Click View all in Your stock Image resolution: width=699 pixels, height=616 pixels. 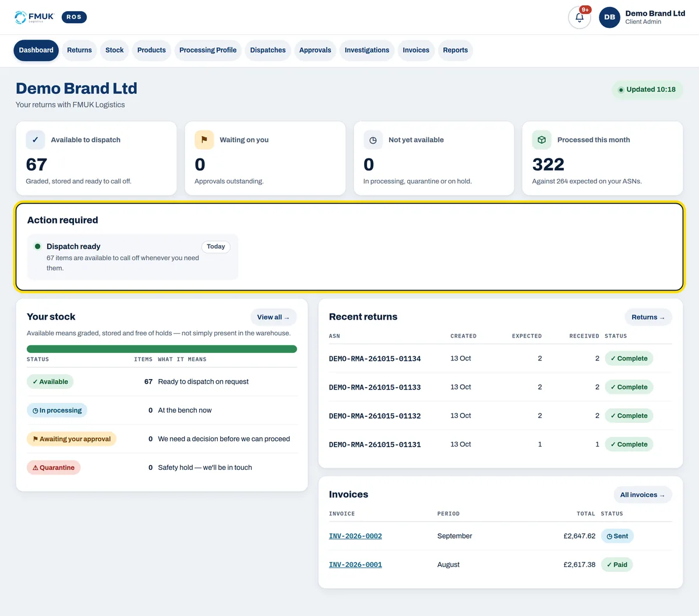[273, 317]
